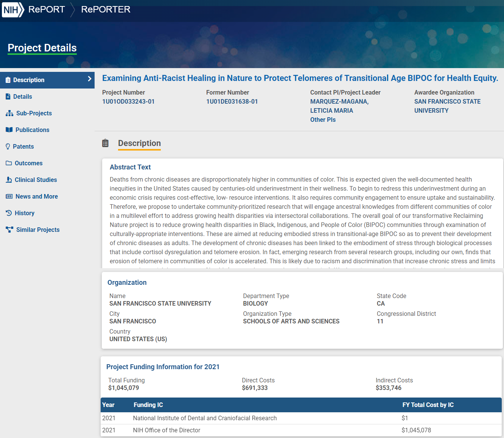Show Other PIs list
This screenshot has height=438, width=504.
tap(323, 120)
